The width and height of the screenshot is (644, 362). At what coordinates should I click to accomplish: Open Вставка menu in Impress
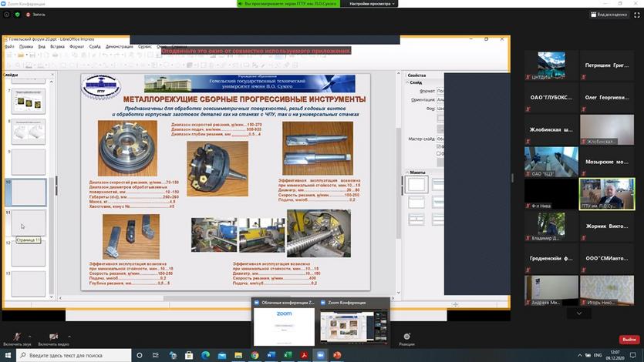(58, 47)
